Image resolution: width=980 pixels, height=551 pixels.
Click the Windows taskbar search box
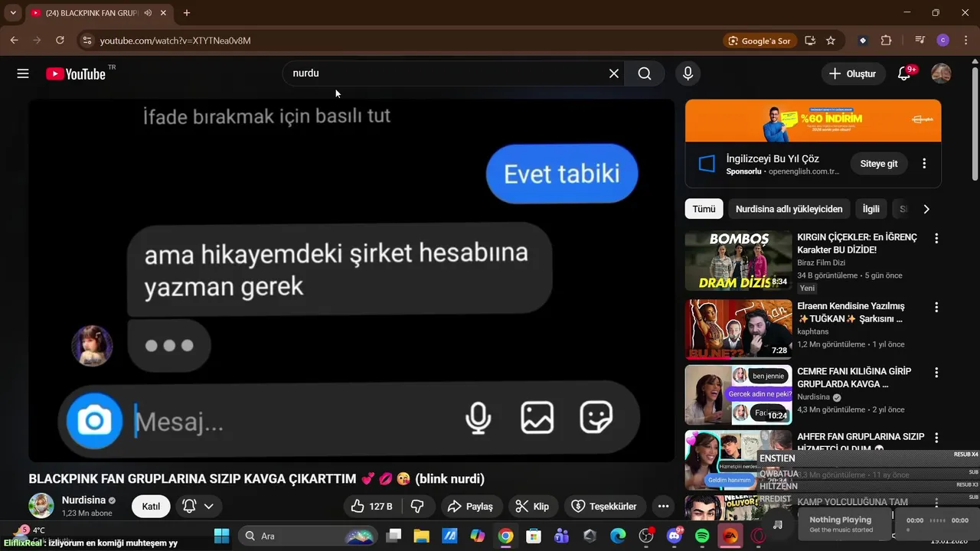pyautogui.click(x=307, y=536)
